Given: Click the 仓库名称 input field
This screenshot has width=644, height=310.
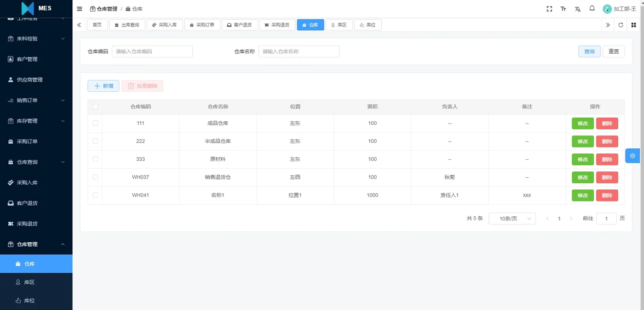Looking at the screenshot, I should pyautogui.click(x=299, y=51).
